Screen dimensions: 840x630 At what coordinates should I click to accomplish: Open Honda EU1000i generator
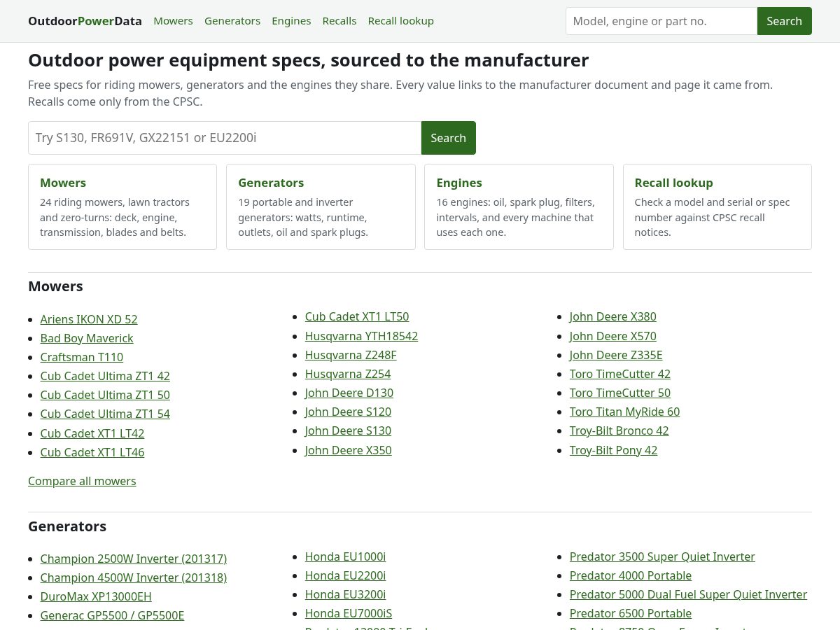coord(346,556)
